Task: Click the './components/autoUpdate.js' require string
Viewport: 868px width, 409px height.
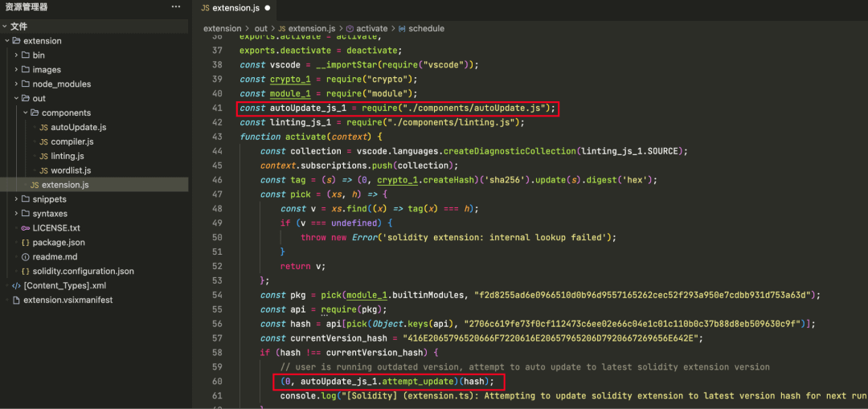Action: tap(476, 108)
